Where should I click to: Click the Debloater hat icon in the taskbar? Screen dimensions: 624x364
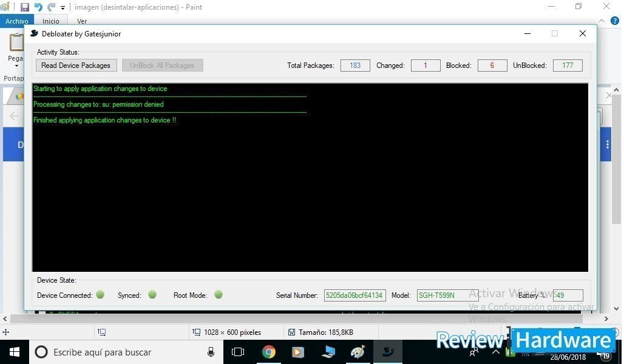tap(388, 352)
